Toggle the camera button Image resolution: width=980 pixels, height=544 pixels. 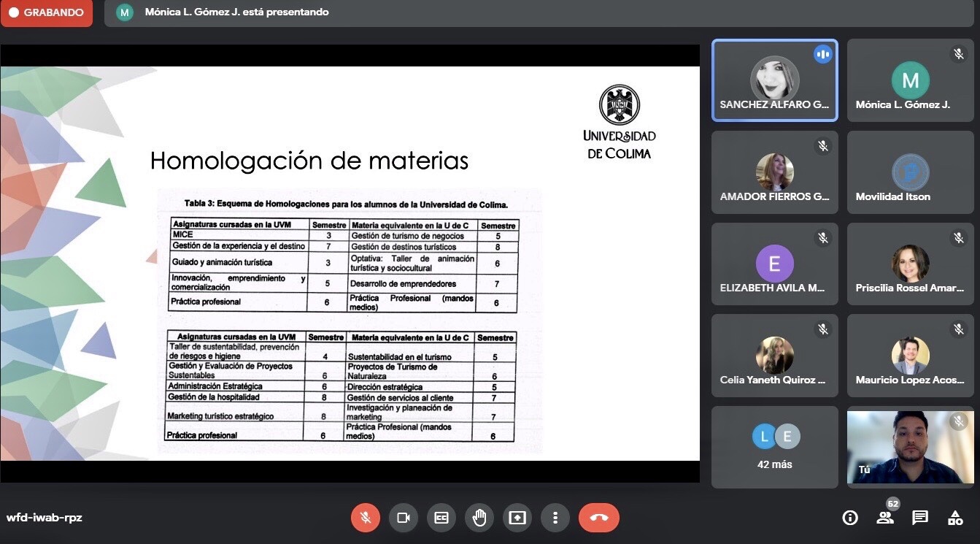[x=404, y=518]
